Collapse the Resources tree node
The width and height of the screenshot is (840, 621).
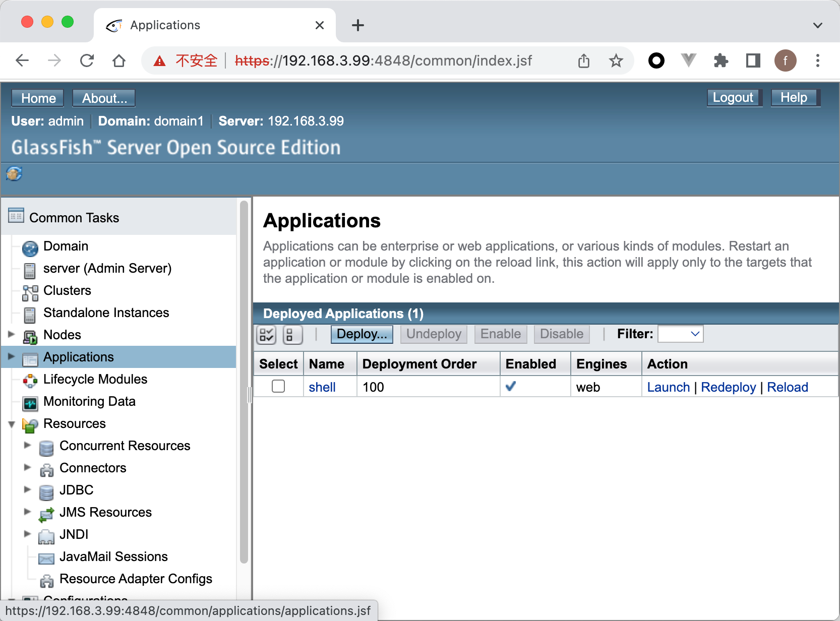coord(12,424)
